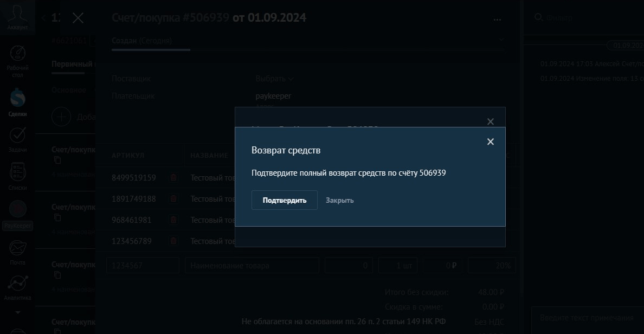Open the Аналитика section icon
The width and height of the screenshot is (644, 334).
coord(17,286)
